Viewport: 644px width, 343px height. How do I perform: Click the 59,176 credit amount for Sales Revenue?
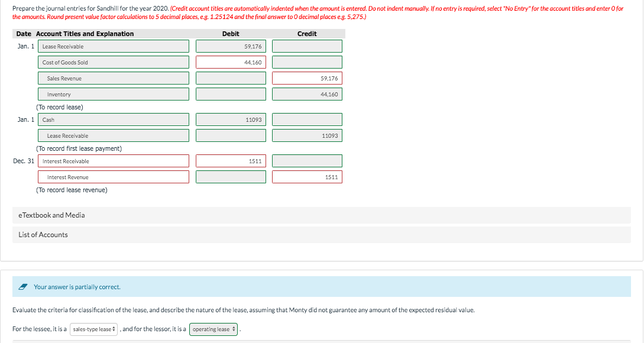pos(307,78)
